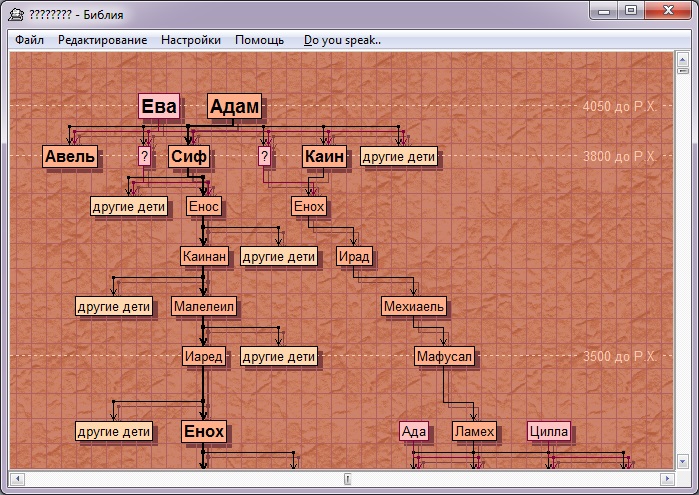The width and height of the screenshot is (699, 495).
Task: Choose the Сиф node
Action: coord(188,157)
